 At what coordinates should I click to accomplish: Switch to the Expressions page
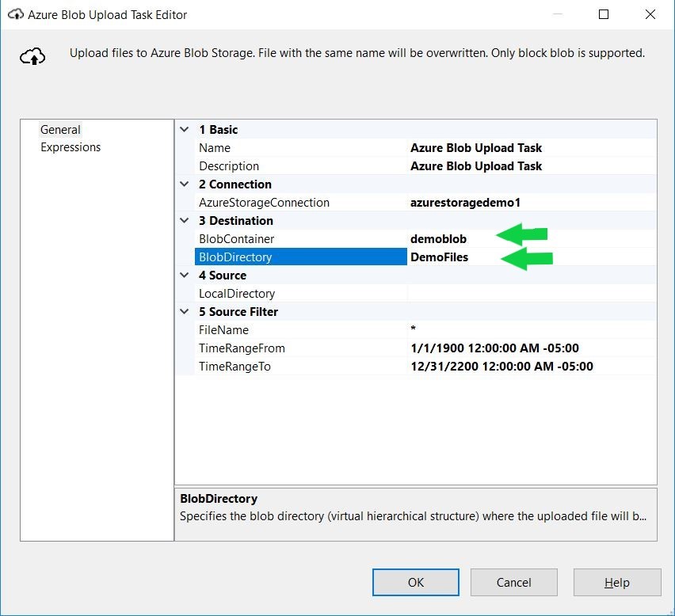coord(71,147)
